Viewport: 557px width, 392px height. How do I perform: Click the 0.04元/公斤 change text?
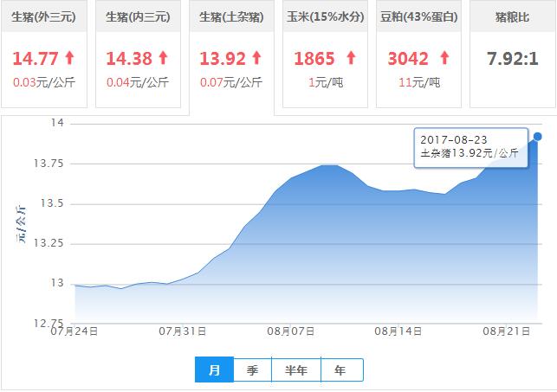pos(138,82)
